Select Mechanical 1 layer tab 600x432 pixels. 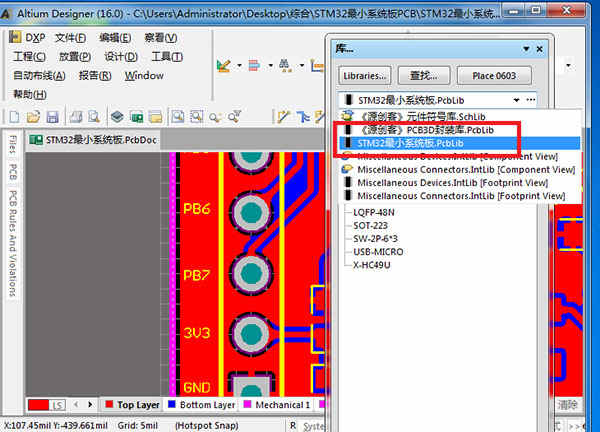coord(277,405)
